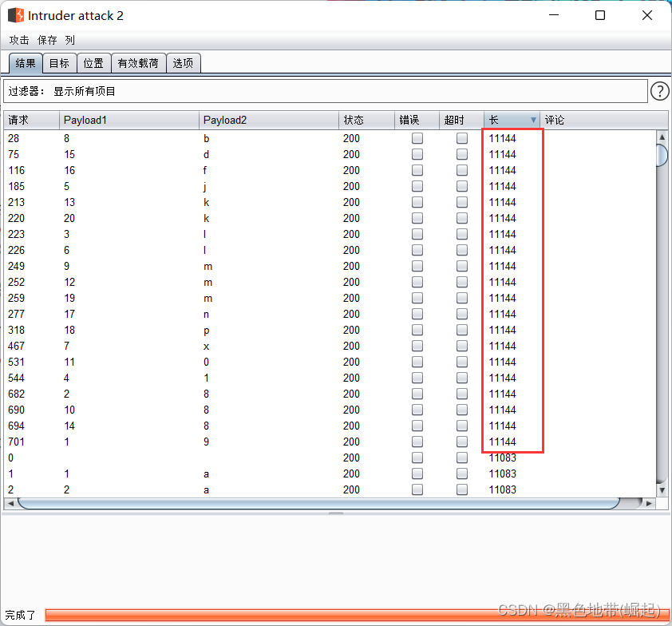This screenshot has height=626, width=672.
Task: Select the row for request 28
Action: point(330,138)
